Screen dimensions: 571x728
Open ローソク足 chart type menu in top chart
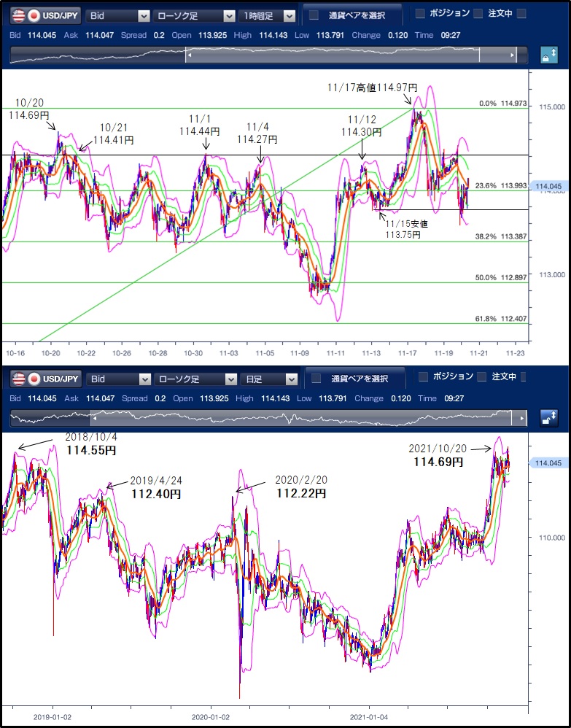point(193,15)
